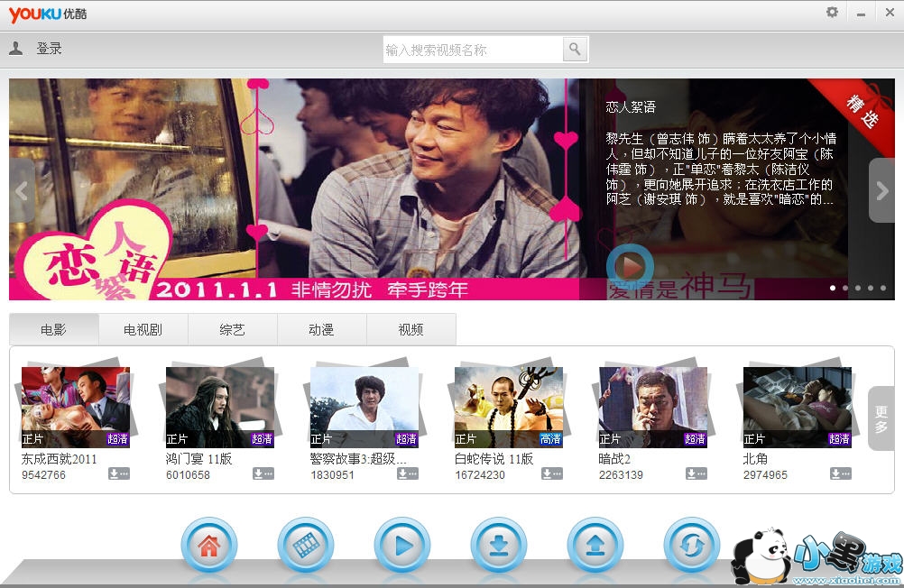This screenshot has width=904, height=588.
Task: Click the 警察故事3:超级... title text
Action: [x=358, y=459]
